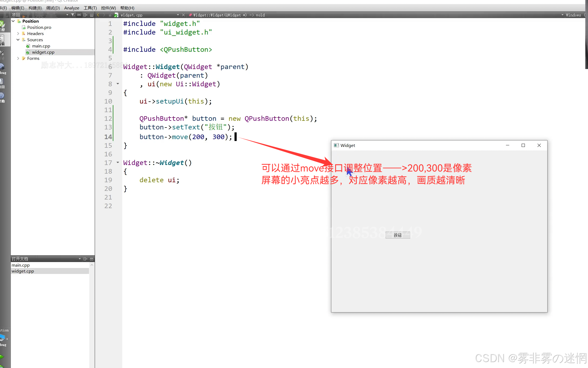Click the split panel icon in Projects header
The width and height of the screenshot is (588, 368).
point(85,15)
